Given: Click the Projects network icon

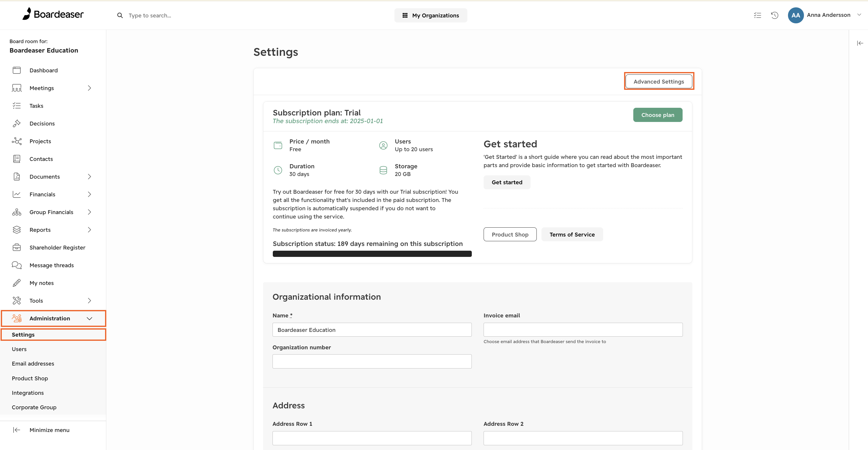Looking at the screenshot, I should click(17, 141).
